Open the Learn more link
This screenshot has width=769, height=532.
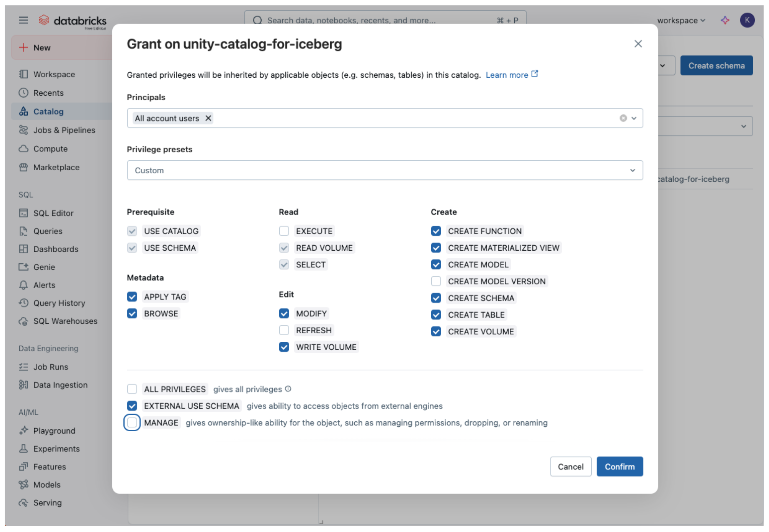[x=507, y=75]
